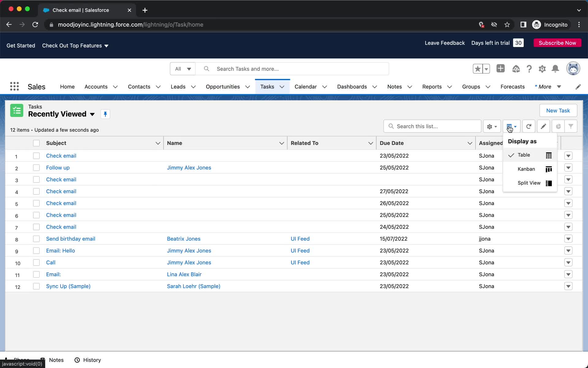Open the More navigation menu

(548, 87)
